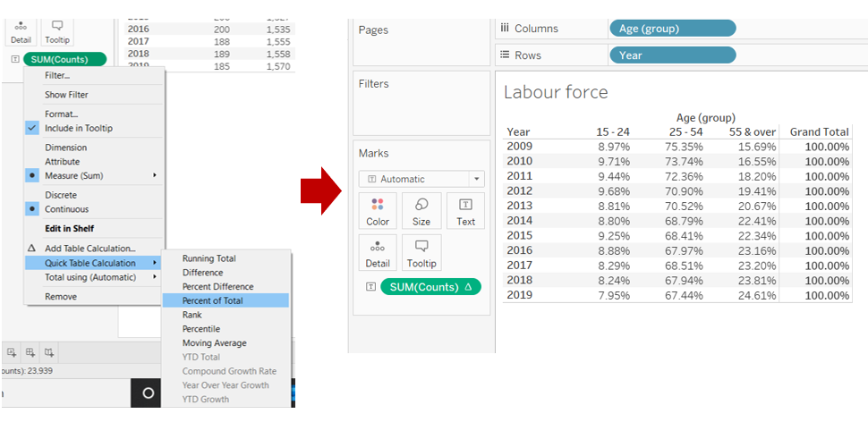
Task: Click the Tooltip icon above the context menu
Action: 57,31
